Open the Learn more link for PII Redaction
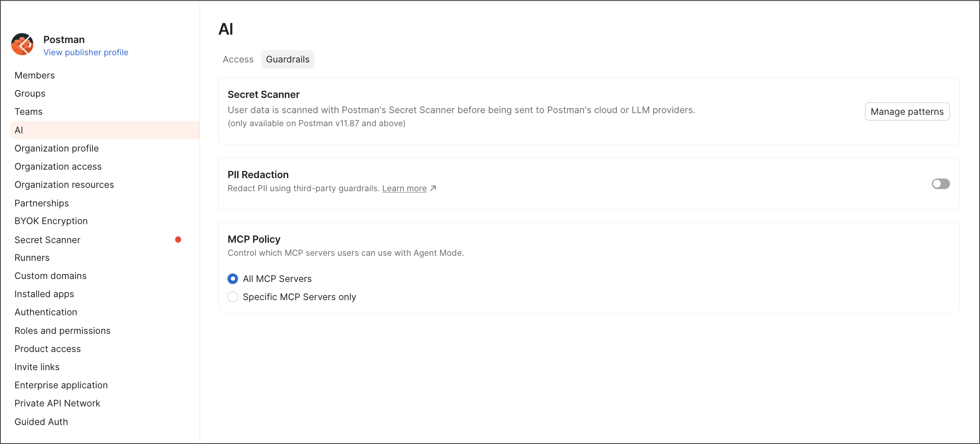Screen dimensions: 980x444 tap(404, 188)
